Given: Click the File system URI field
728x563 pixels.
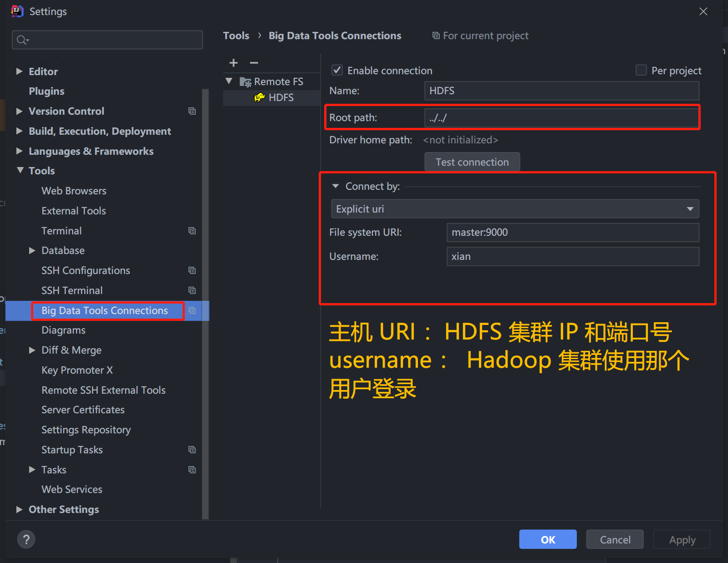Looking at the screenshot, I should pos(573,232).
